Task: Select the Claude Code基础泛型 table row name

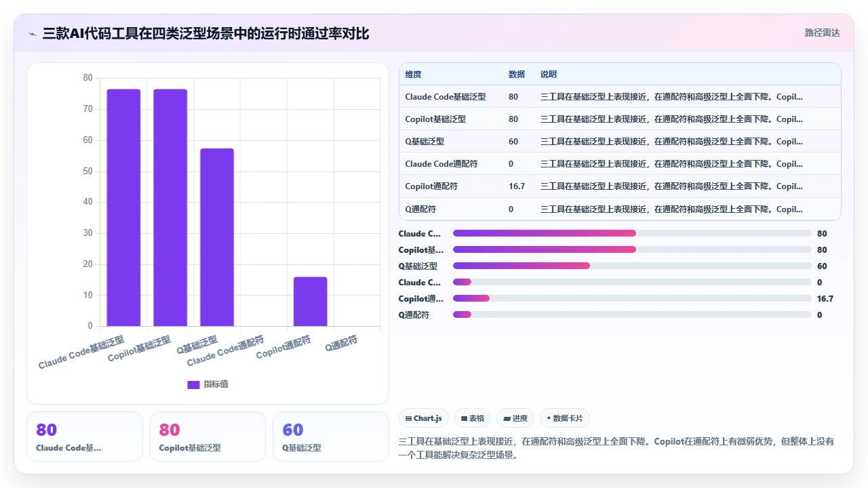Action: click(446, 97)
